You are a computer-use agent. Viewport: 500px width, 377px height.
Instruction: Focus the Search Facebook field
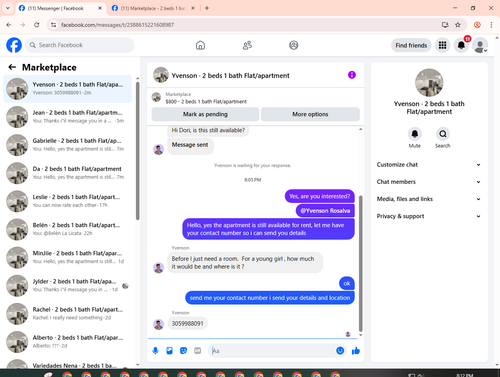click(80, 45)
